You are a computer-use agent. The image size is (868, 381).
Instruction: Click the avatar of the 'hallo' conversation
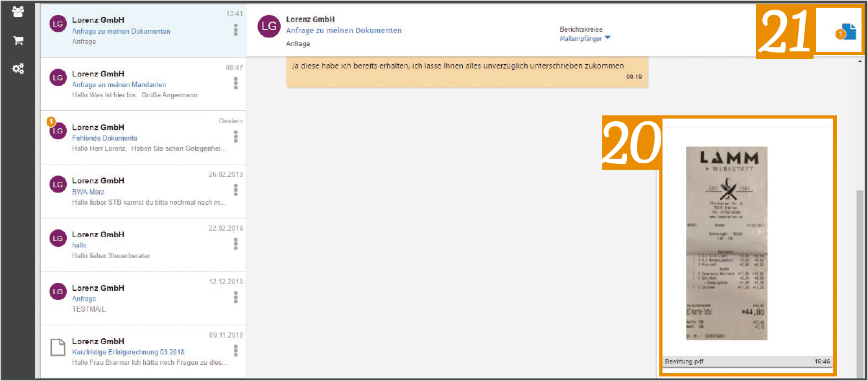pyautogui.click(x=58, y=238)
